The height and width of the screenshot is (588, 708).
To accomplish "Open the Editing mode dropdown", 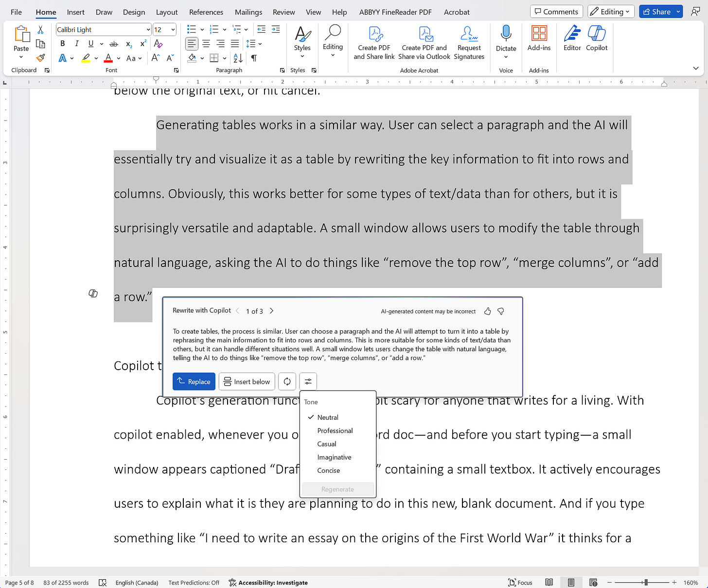I will (x=610, y=12).
